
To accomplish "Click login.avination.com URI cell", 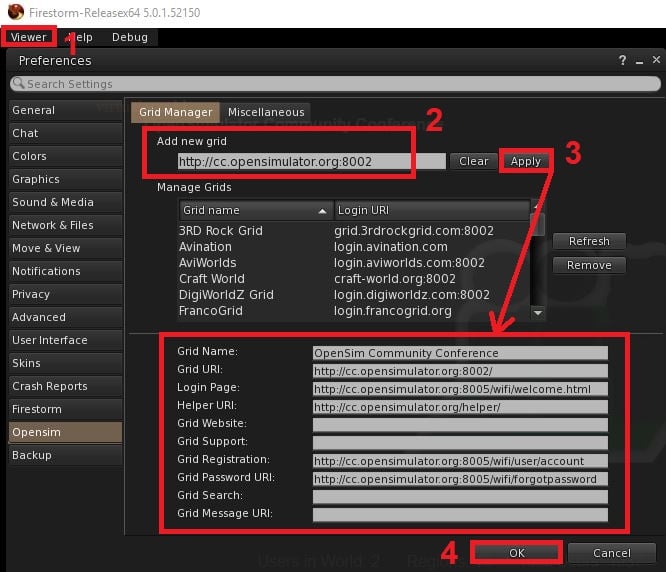I will point(391,247).
